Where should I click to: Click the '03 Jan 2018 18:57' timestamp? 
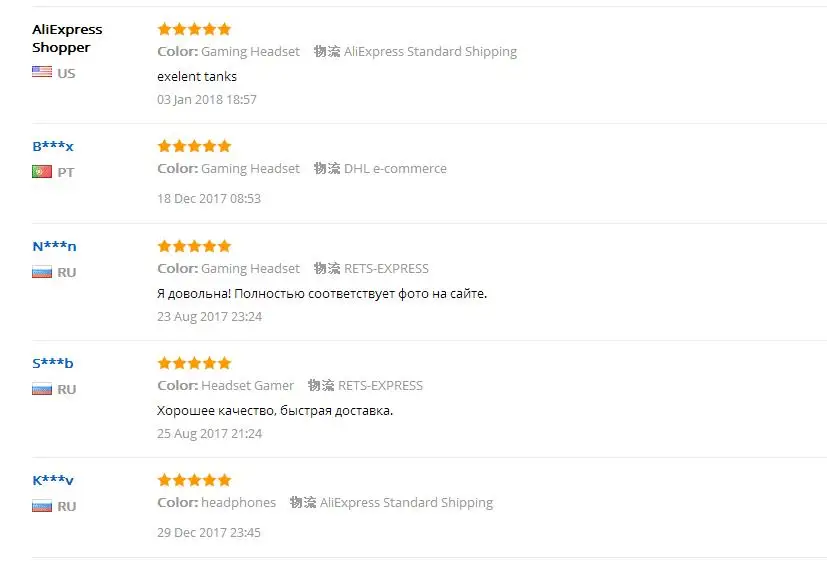pos(207,100)
